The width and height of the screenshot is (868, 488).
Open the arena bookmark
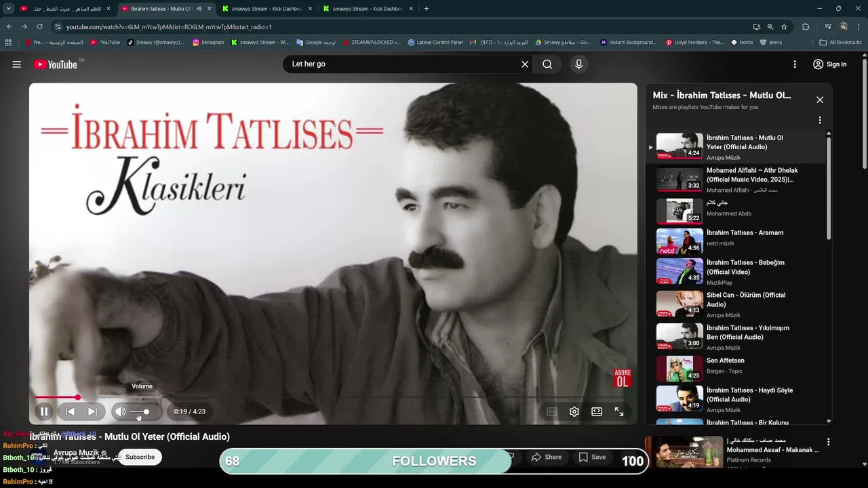(771, 42)
